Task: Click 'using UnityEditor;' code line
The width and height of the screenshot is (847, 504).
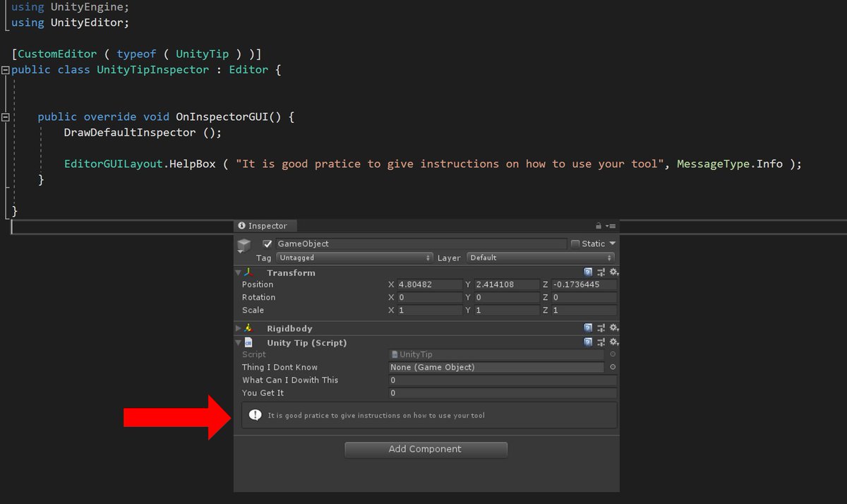Action: pyautogui.click(x=71, y=23)
